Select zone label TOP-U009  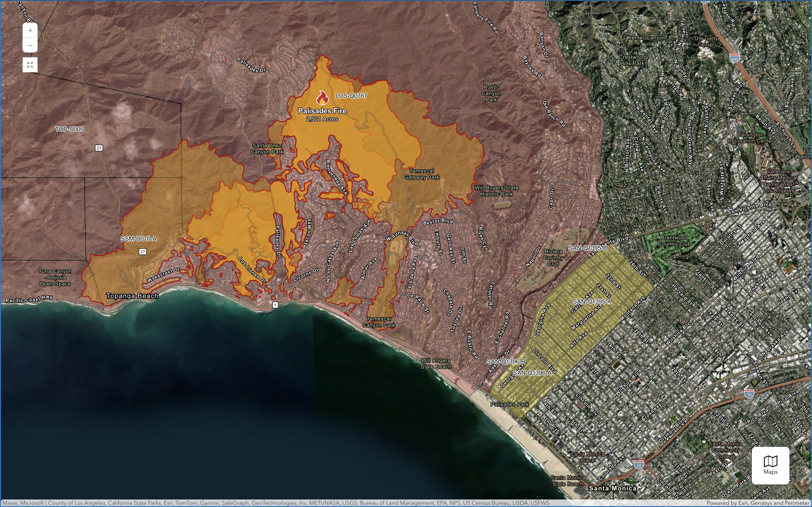[x=70, y=129]
